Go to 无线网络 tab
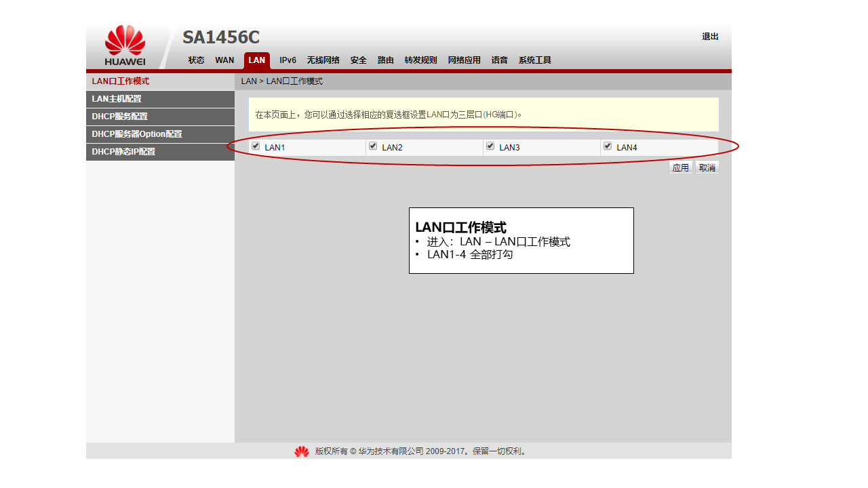The width and height of the screenshot is (868, 488). pyautogui.click(x=323, y=60)
